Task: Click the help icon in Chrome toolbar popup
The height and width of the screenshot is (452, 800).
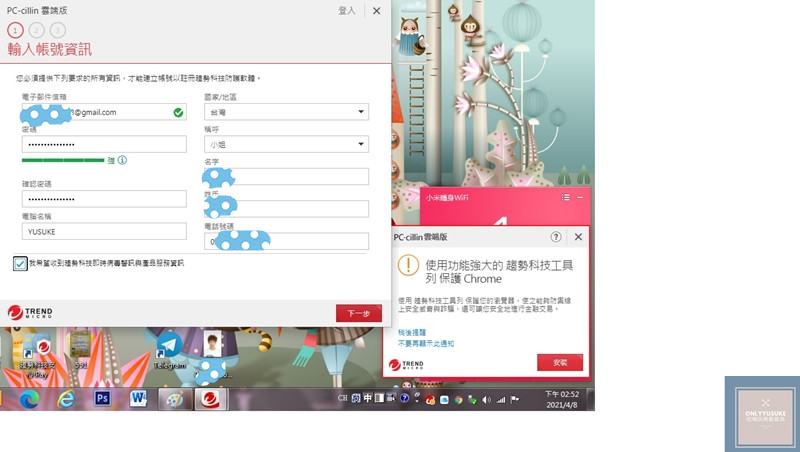Action: coord(556,237)
